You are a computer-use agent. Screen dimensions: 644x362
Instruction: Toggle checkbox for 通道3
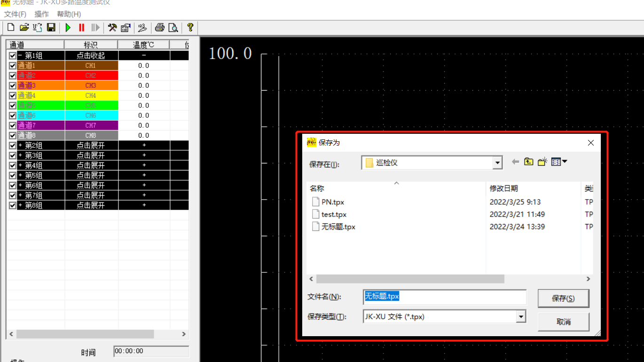[x=13, y=85]
